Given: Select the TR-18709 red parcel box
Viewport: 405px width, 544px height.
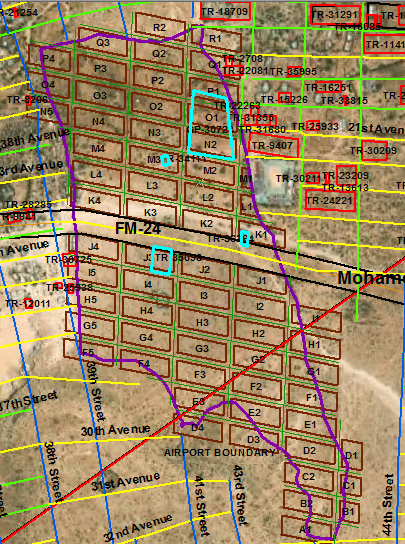Looking at the screenshot, I should tap(226, 11).
